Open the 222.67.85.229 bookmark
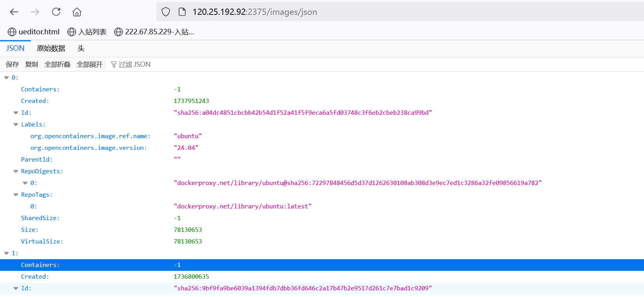The width and height of the screenshot is (644, 297). [x=154, y=32]
